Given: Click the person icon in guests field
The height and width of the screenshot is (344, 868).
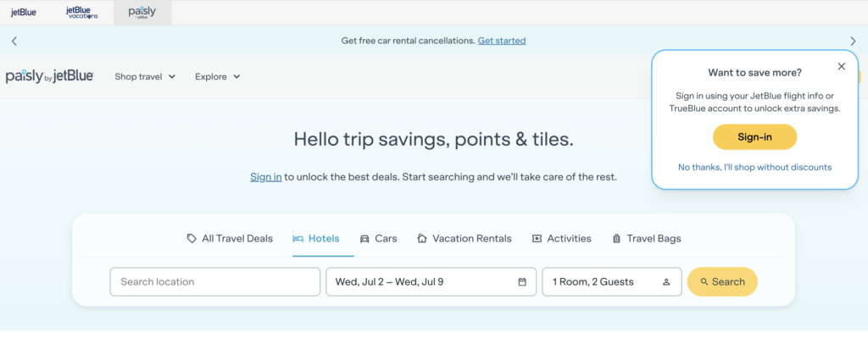Looking at the screenshot, I should (x=666, y=282).
